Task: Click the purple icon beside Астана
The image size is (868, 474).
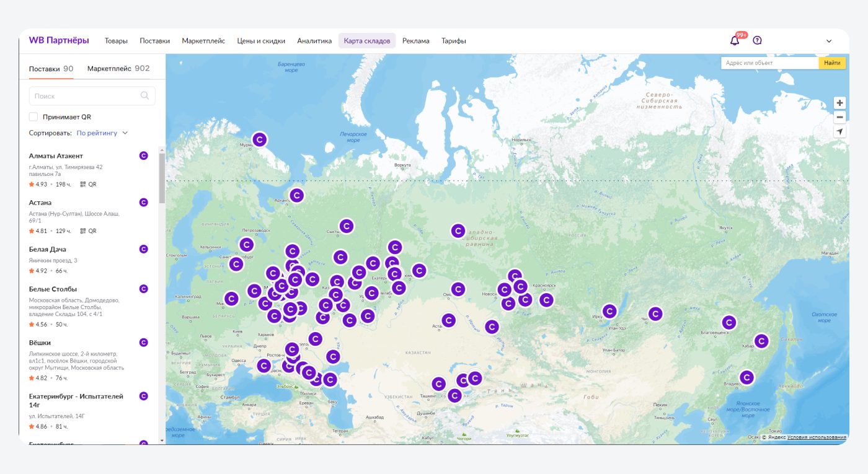Action: click(144, 202)
